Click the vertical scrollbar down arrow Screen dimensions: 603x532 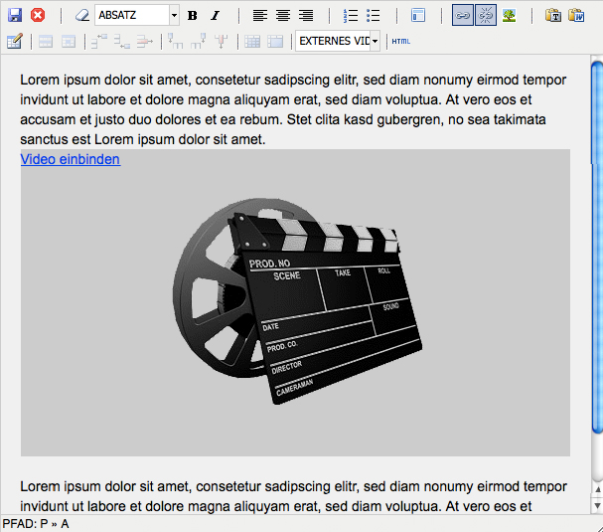[596, 508]
